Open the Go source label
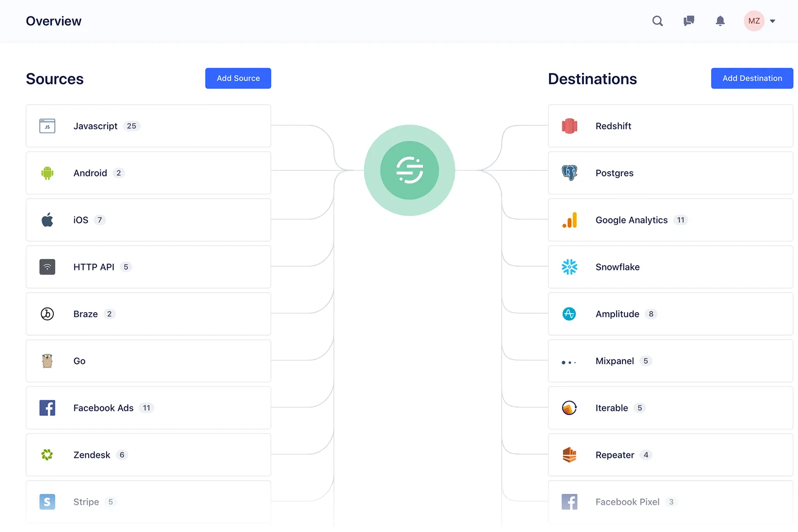 [79, 361]
